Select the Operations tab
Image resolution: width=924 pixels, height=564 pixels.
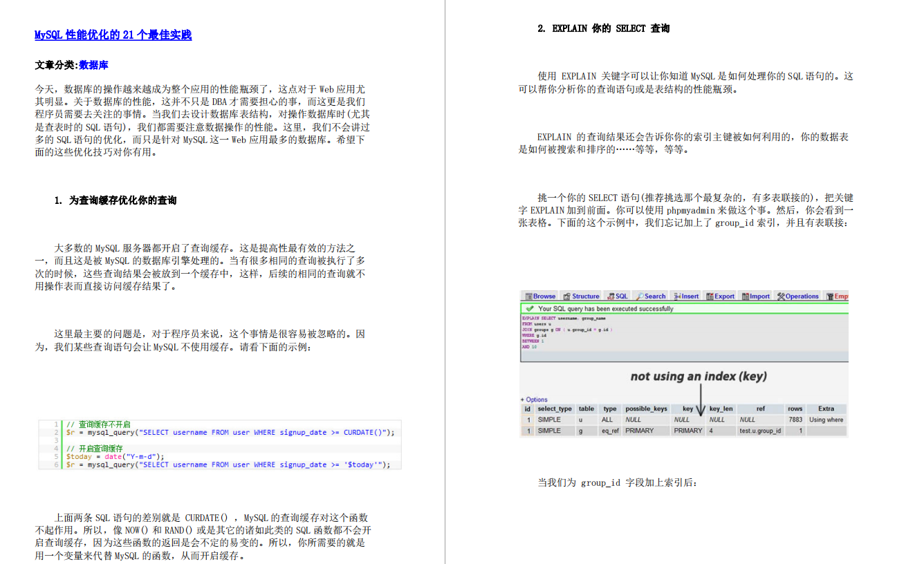[797, 296]
